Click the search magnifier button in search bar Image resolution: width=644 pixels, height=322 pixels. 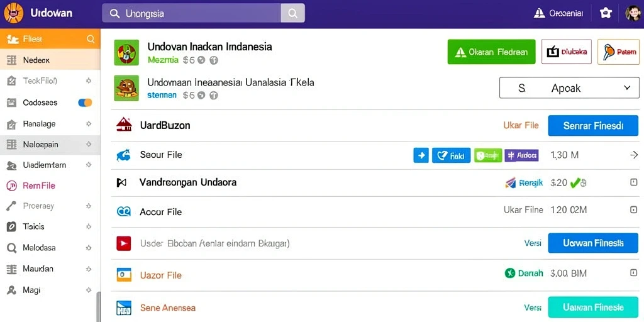click(293, 13)
